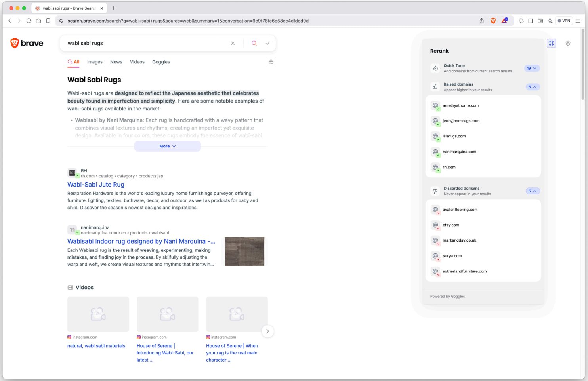Screen dimensions: 588x381
Task: Click the Discarded domains thumbs-down icon
Action: coord(435,191)
